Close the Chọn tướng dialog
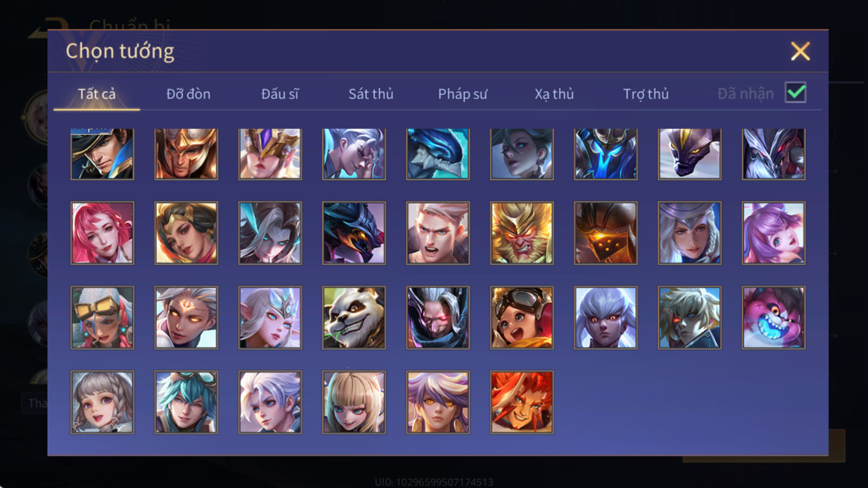This screenshot has height=488, width=868. [x=800, y=51]
